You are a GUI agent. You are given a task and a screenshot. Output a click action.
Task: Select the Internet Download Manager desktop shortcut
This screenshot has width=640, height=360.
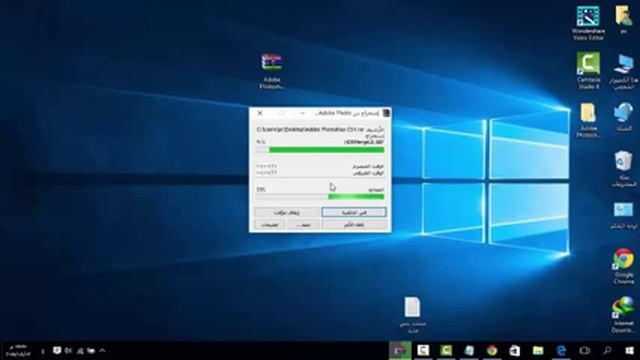(x=623, y=315)
